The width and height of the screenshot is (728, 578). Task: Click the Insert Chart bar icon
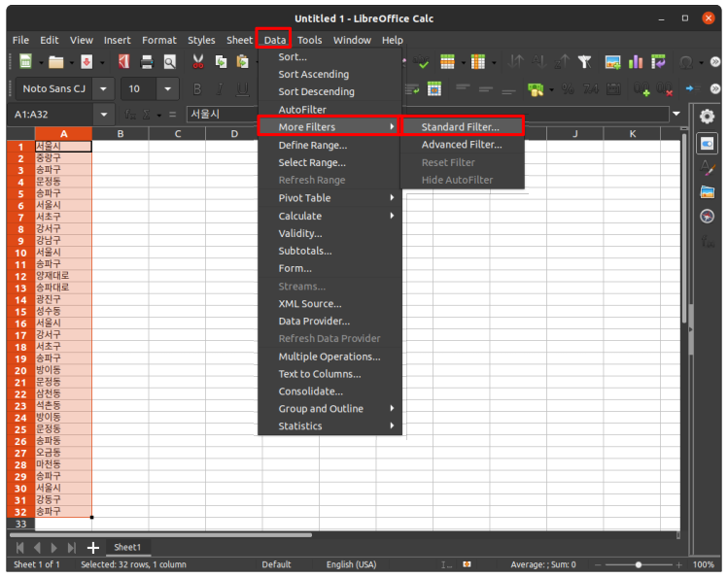[636, 62]
